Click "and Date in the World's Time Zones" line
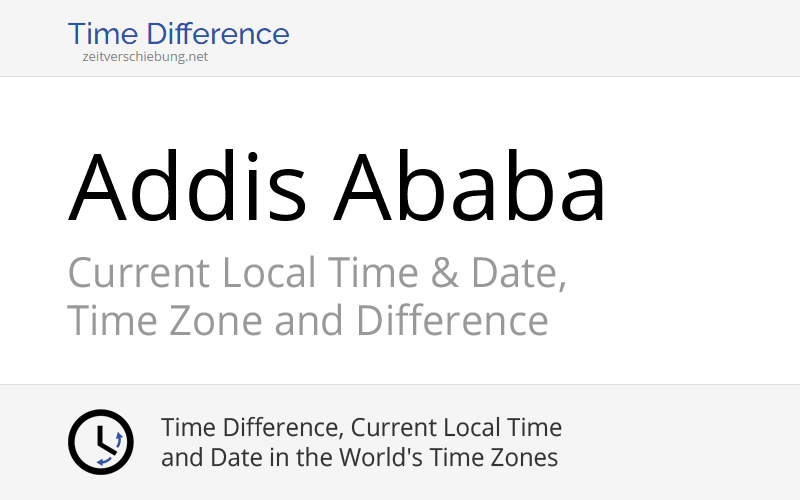This screenshot has width=800, height=500. point(359,457)
